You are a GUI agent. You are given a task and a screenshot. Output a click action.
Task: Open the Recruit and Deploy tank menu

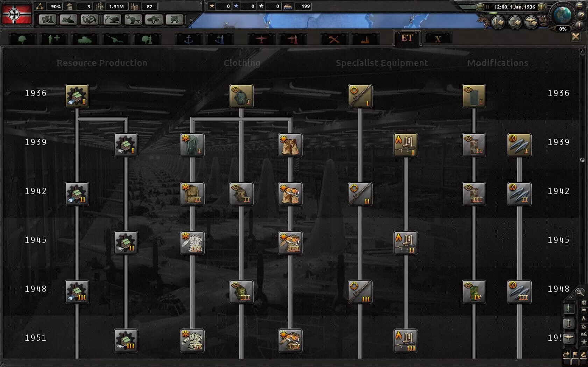pos(154,19)
